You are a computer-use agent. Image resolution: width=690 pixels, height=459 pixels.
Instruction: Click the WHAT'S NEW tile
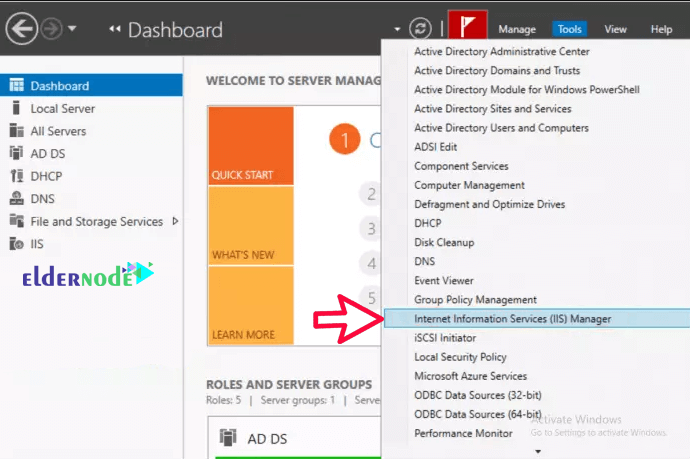[x=251, y=226]
